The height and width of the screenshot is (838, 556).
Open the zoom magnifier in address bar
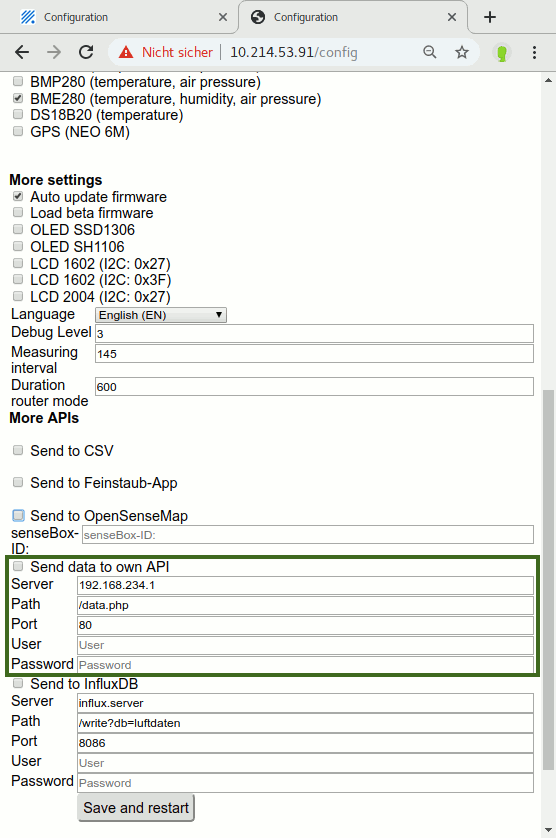(x=429, y=52)
